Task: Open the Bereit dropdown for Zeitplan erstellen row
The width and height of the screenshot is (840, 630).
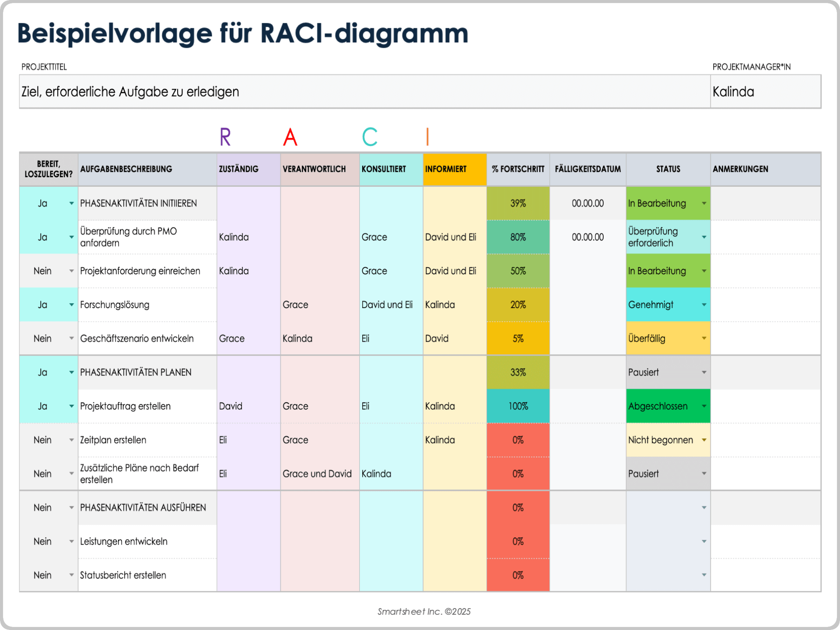Action: [x=71, y=440]
